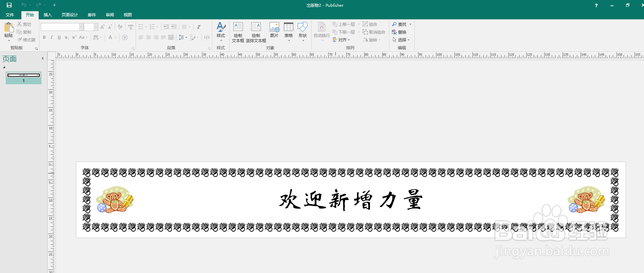Open the Change Case (Aa) dropdown

(x=83, y=37)
